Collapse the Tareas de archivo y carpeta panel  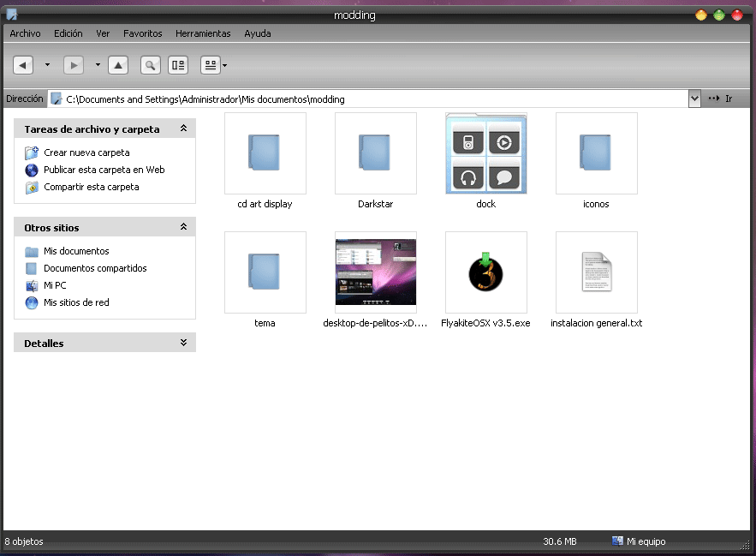tap(183, 129)
